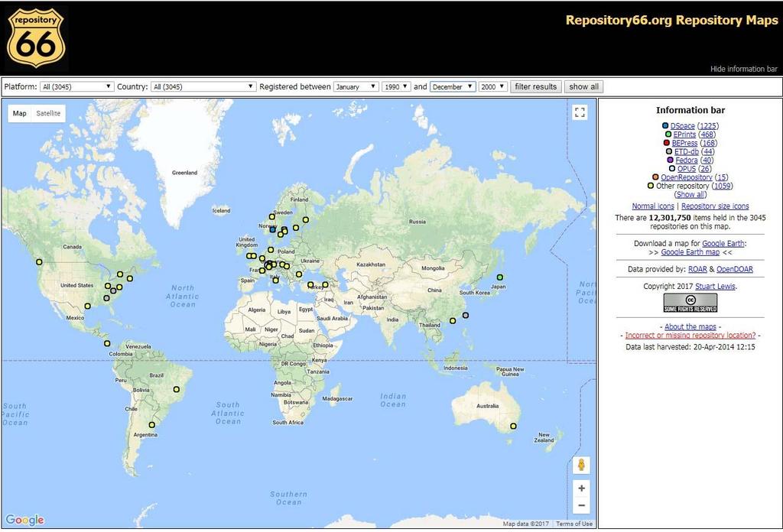Open the end month December dropdown
The width and height of the screenshot is (783, 532).
453,87
